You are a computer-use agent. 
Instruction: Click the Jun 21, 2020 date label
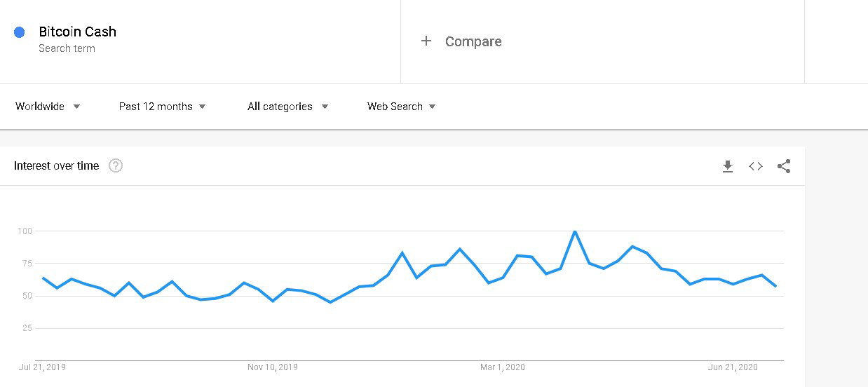[733, 367]
